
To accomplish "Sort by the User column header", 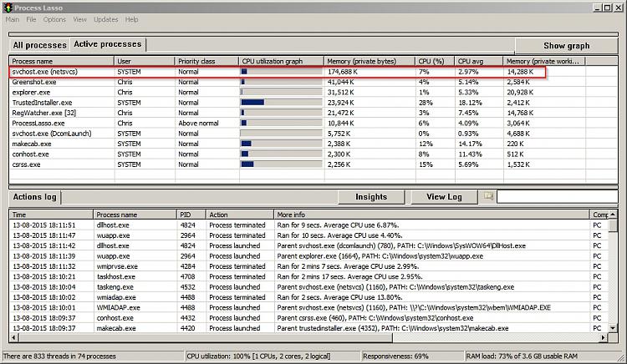I will [145, 61].
